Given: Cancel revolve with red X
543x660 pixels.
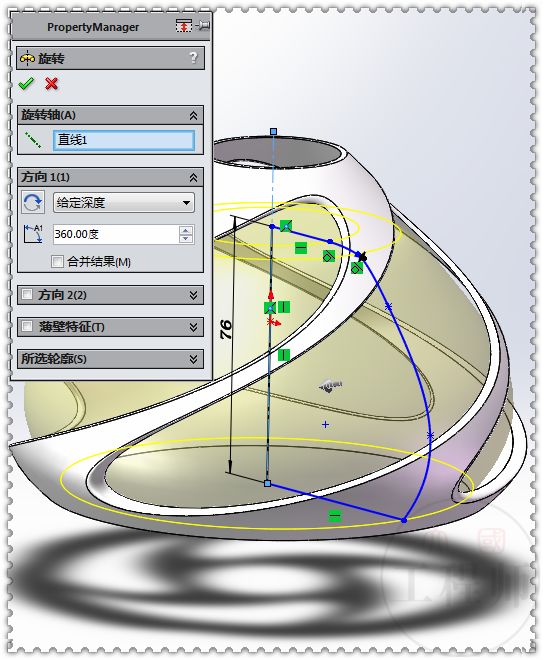Looking at the screenshot, I should click(x=51, y=83).
